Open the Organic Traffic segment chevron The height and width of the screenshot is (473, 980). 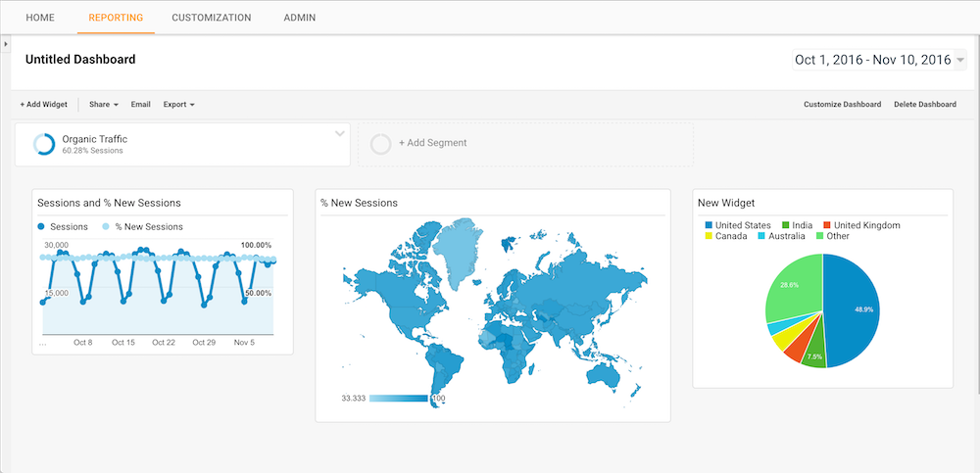340,133
